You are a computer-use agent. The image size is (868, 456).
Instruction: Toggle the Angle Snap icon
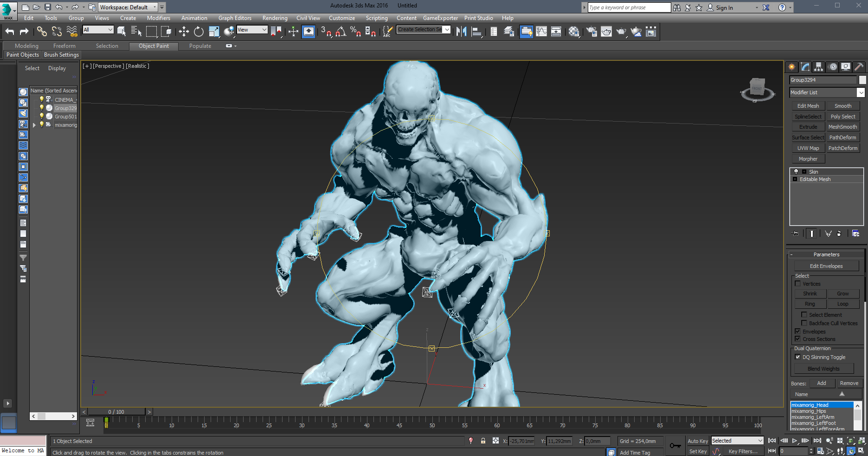point(341,32)
